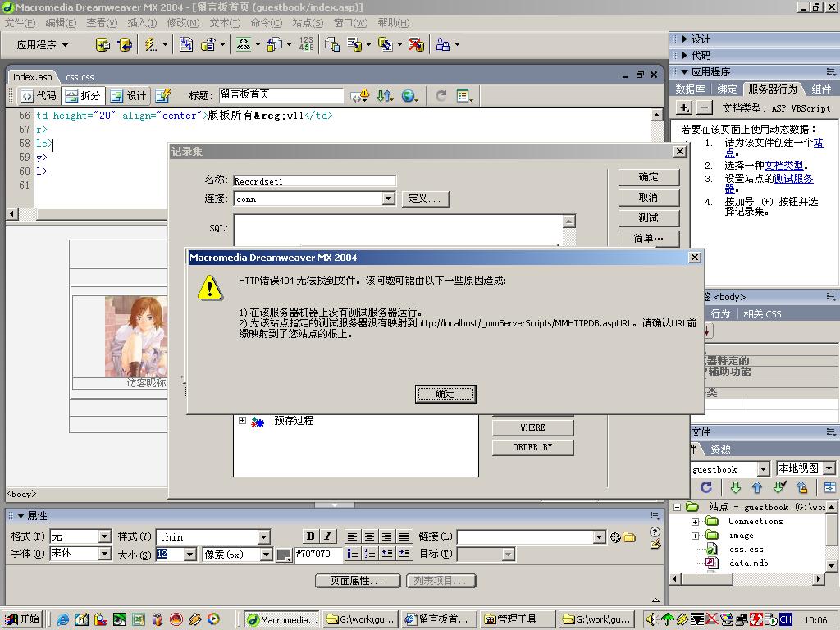Switch to the 数据库 panel tab

tap(690, 89)
